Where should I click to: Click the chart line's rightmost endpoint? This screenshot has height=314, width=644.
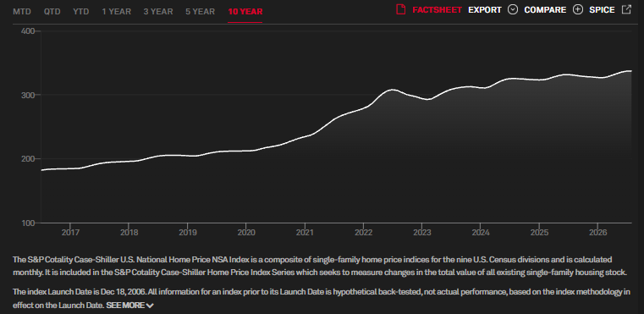click(x=630, y=71)
